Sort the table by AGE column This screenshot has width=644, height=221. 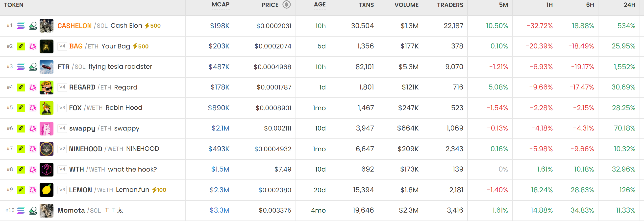[x=320, y=5]
